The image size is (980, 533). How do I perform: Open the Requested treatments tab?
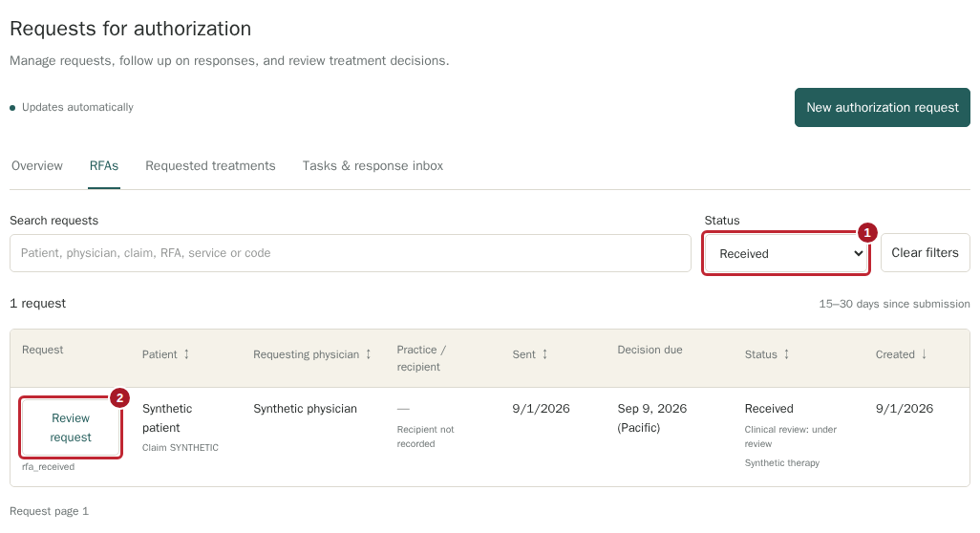(210, 165)
